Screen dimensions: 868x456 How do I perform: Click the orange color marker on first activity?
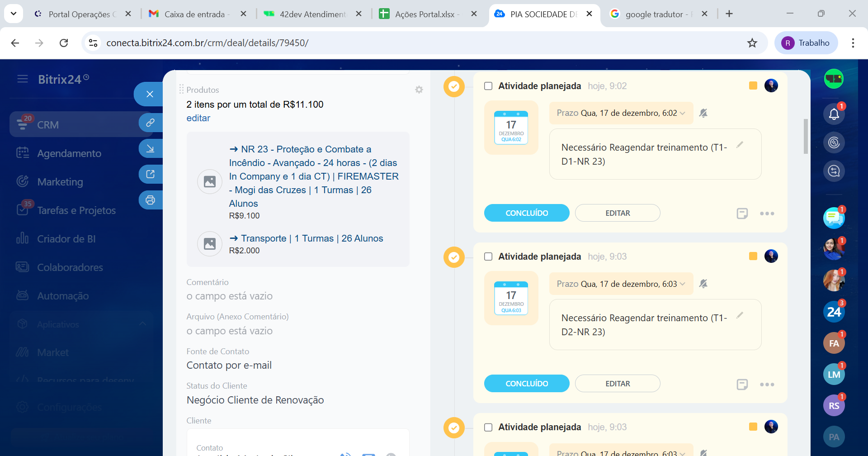(x=753, y=85)
